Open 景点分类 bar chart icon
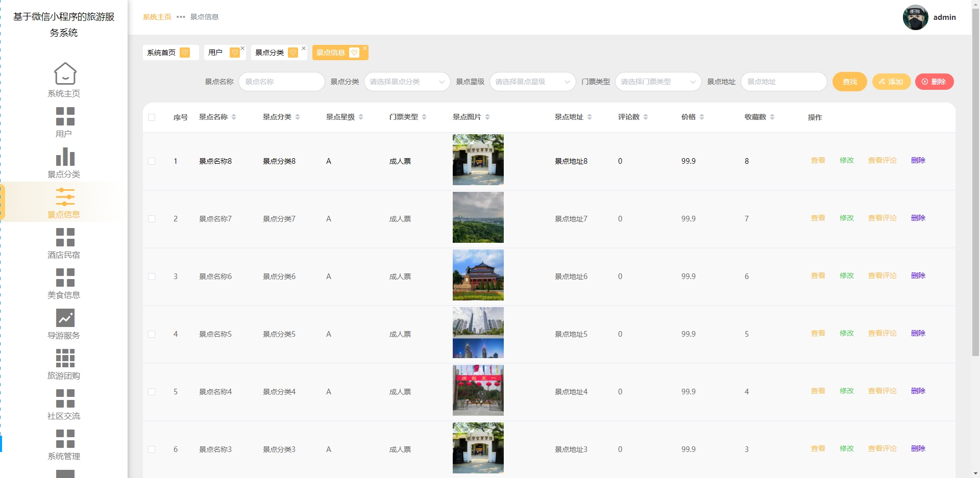The height and width of the screenshot is (478, 980). tap(65, 157)
